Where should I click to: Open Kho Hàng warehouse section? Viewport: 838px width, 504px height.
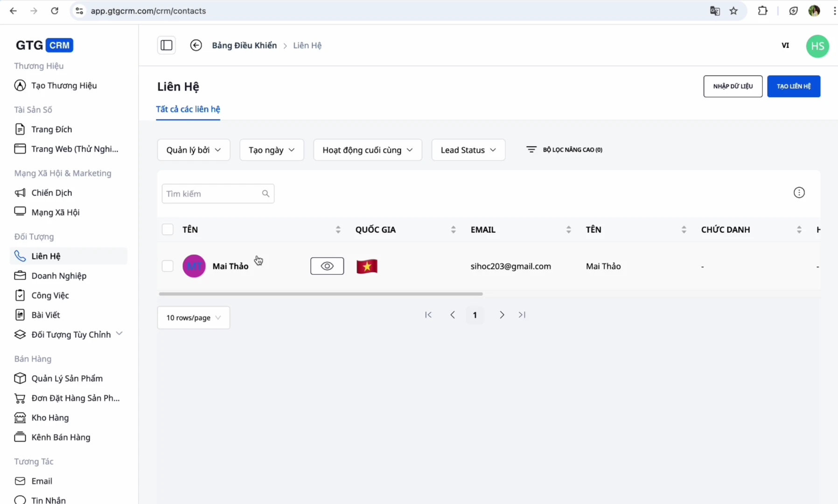(50, 417)
